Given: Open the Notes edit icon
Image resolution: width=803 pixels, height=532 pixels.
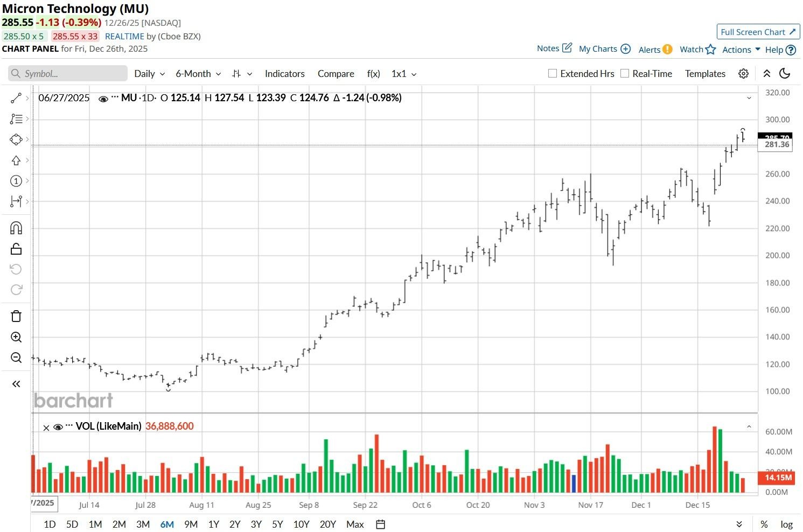Looking at the screenshot, I should click(x=567, y=48).
